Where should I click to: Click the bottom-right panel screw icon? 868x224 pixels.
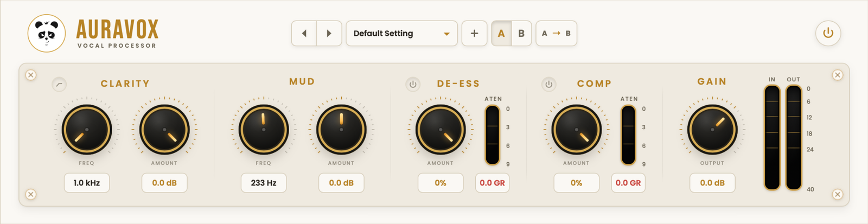[838, 194]
